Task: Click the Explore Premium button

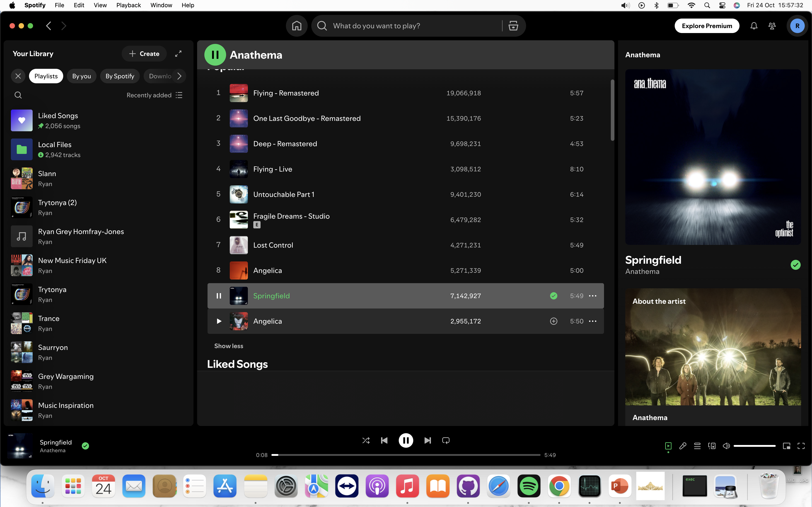Action: click(707, 26)
